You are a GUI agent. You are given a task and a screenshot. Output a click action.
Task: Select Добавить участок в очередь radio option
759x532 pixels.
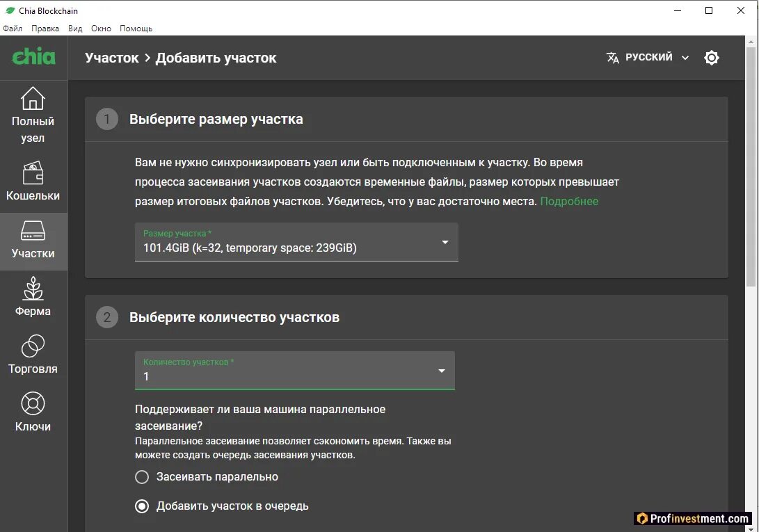[x=142, y=506]
